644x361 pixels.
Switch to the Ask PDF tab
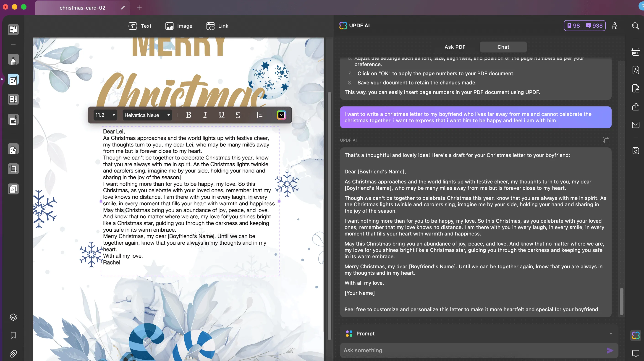[x=455, y=47]
